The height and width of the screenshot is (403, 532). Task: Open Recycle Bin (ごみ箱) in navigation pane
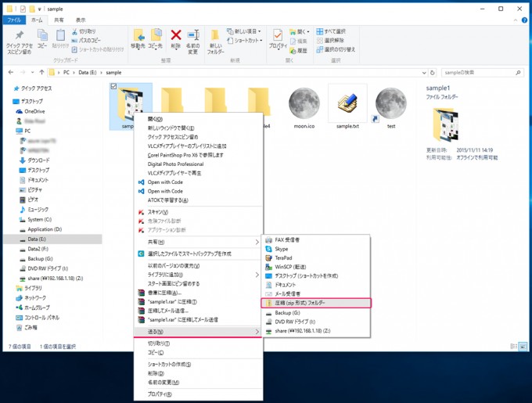(x=27, y=328)
